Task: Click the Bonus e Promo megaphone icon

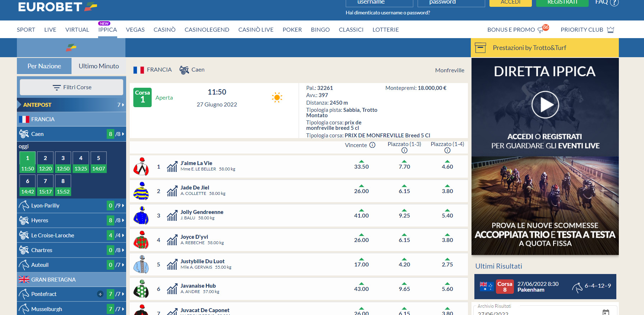Action: [540, 30]
